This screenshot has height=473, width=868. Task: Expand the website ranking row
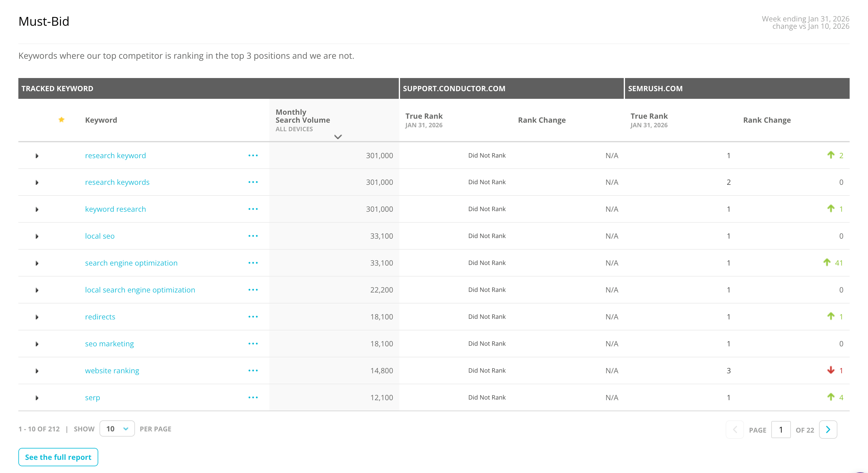(x=37, y=371)
